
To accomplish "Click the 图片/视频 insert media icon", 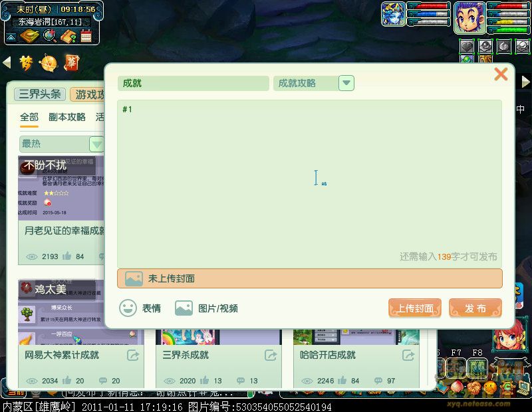I will 184,308.
